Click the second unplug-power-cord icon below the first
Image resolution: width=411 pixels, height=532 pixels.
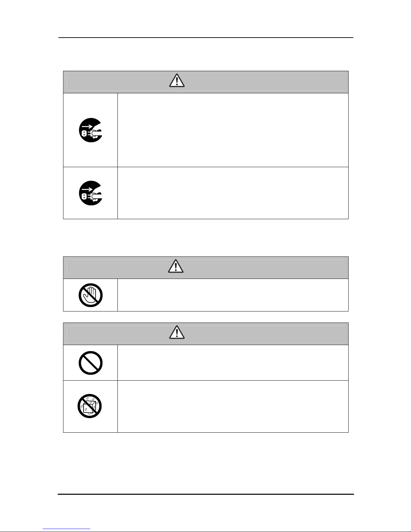pos(91,193)
